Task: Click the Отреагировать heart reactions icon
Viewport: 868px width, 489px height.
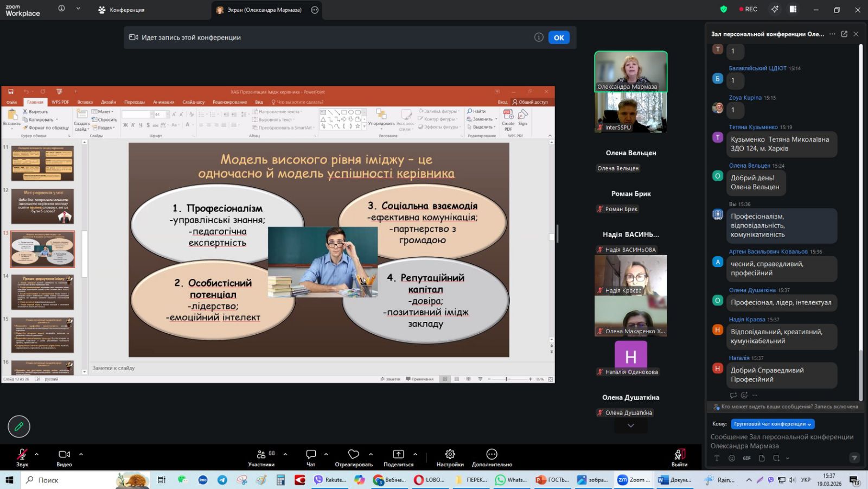Action: [x=354, y=454]
